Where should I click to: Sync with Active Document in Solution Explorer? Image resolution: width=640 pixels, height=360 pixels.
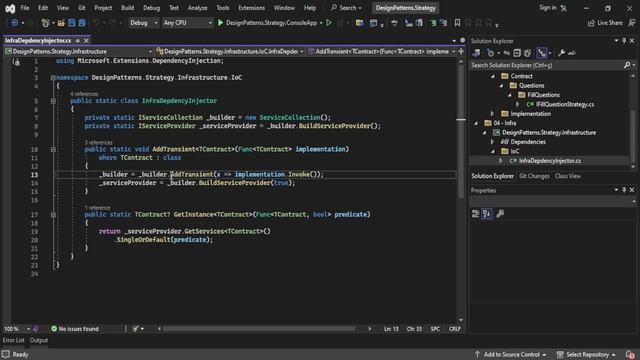(x=507, y=53)
